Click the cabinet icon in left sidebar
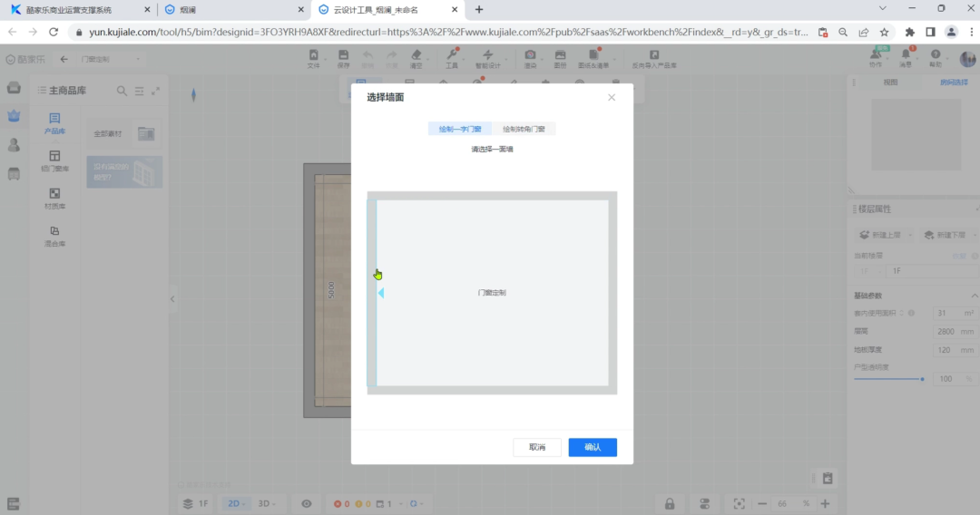Viewport: 980px width, 515px height. point(14,174)
